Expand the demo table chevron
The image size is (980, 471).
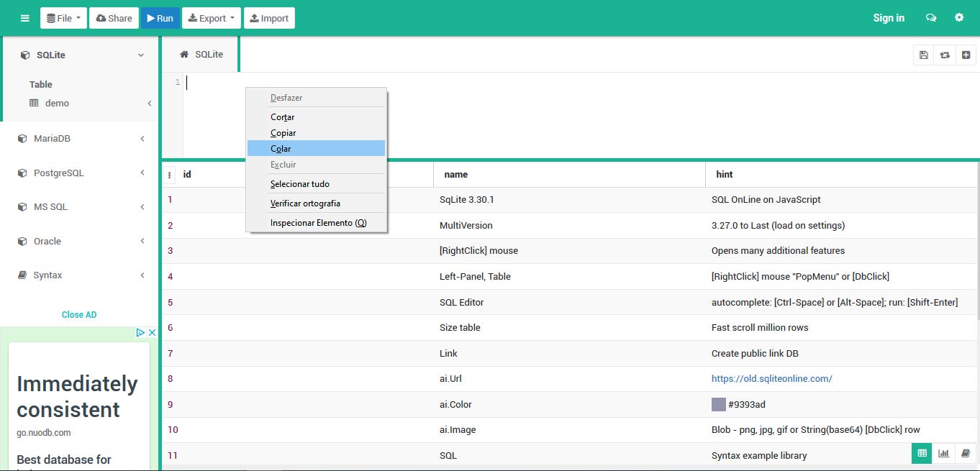[150, 104]
